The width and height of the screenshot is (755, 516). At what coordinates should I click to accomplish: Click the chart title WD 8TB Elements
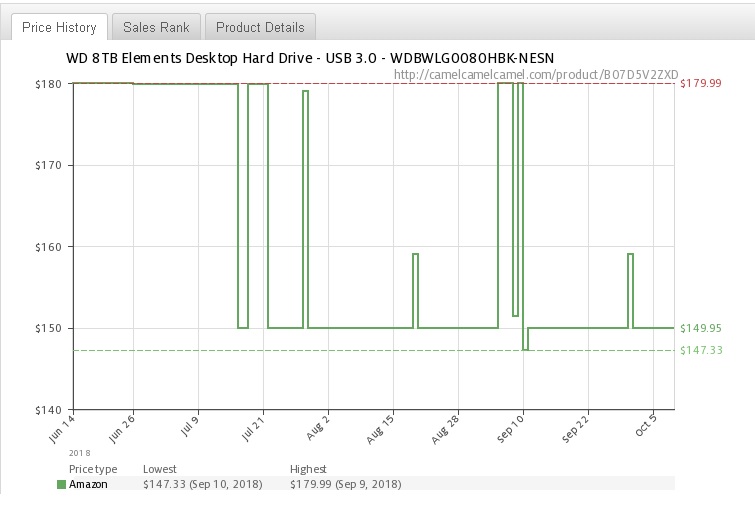tap(310, 58)
